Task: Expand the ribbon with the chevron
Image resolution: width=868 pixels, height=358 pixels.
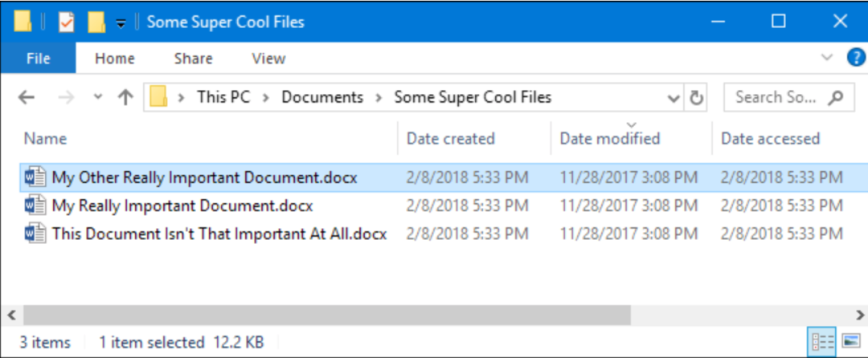Action: [827, 57]
